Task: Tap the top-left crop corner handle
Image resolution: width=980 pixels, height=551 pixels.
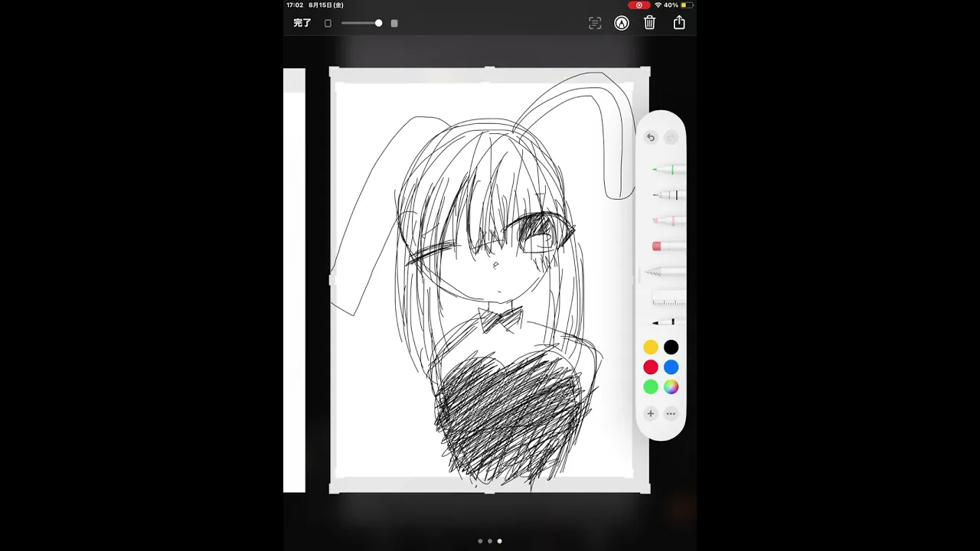Action: point(334,72)
